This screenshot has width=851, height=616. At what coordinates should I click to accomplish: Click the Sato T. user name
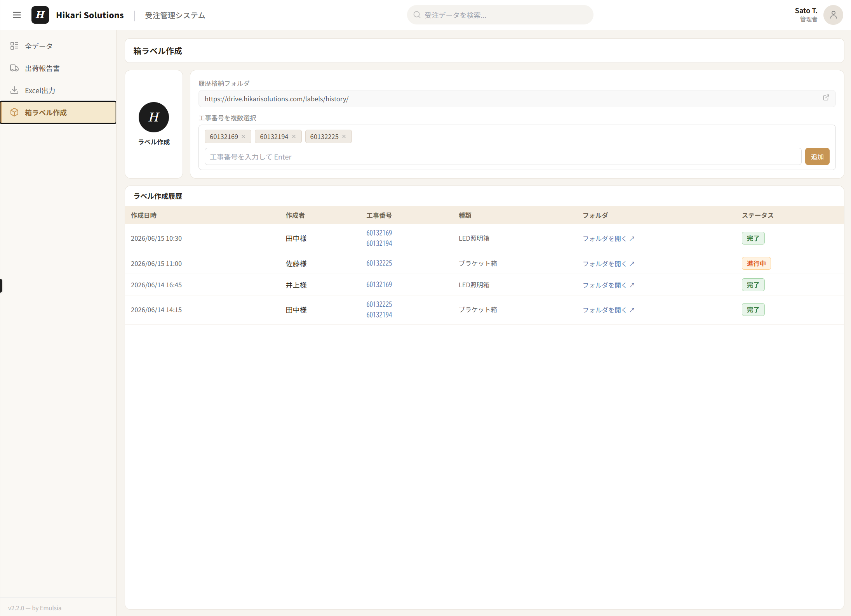[806, 11]
